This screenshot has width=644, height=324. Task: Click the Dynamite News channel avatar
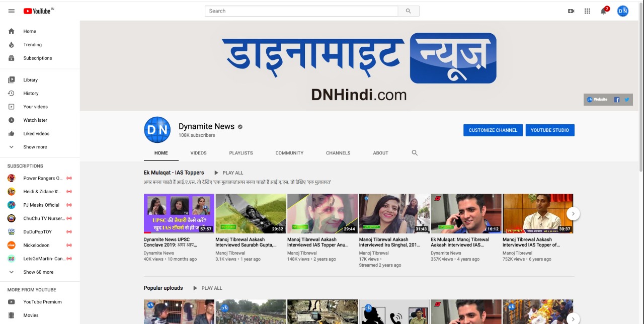[x=157, y=130]
